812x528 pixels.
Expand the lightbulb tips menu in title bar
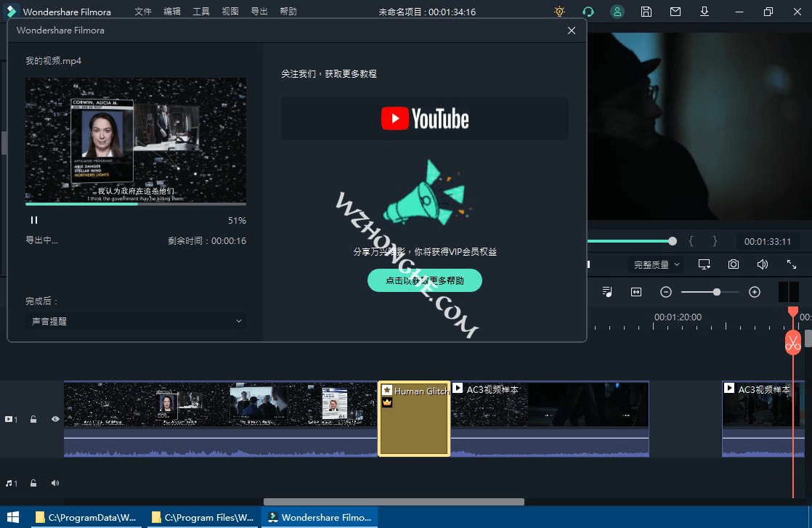coord(559,12)
